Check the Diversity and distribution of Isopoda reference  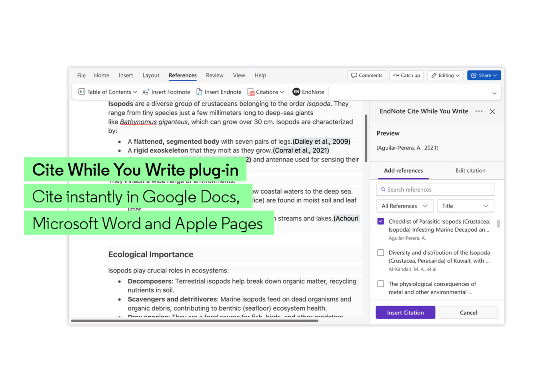380,252
